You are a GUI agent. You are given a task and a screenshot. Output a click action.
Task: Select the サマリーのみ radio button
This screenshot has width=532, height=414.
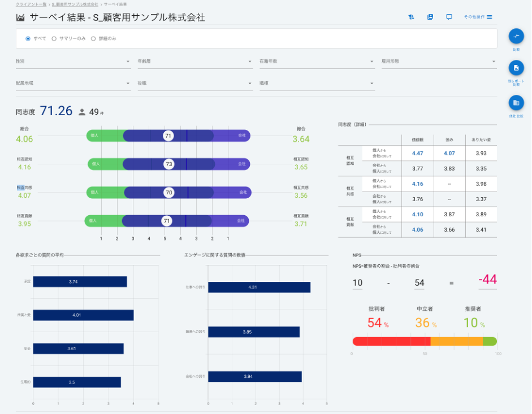pos(54,39)
